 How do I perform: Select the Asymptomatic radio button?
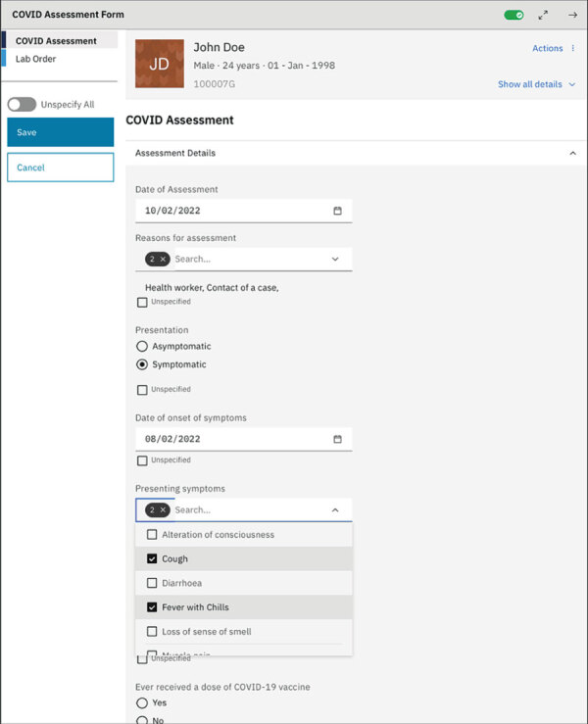(x=142, y=346)
